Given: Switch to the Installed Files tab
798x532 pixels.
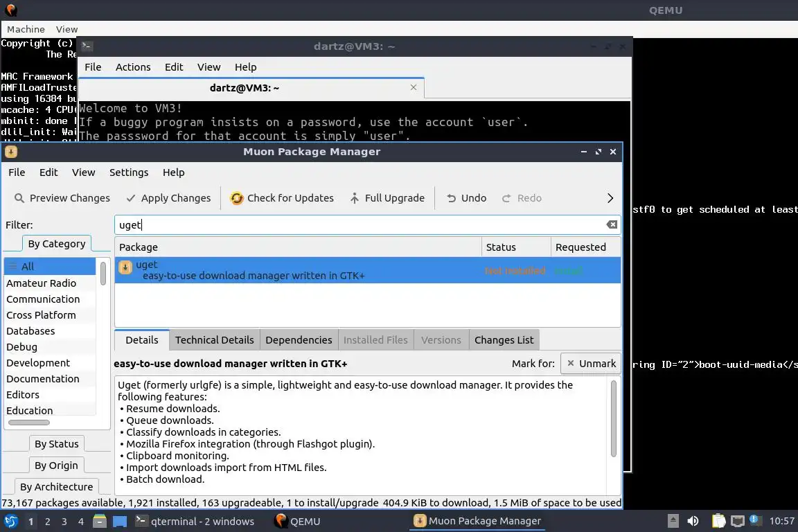Looking at the screenshot, I should (x=375, y=340).
